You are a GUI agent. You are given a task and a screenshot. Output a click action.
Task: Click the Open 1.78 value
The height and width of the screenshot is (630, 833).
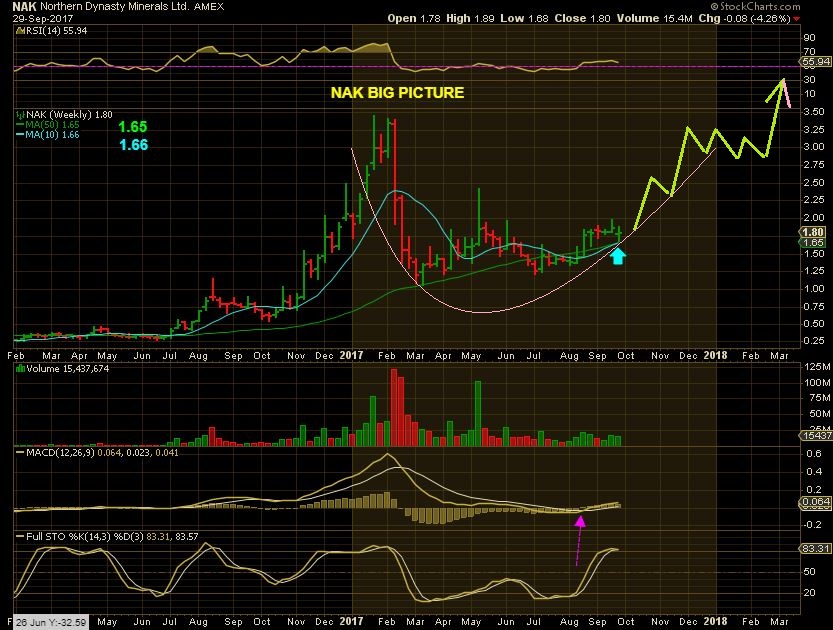coord(414,19)
